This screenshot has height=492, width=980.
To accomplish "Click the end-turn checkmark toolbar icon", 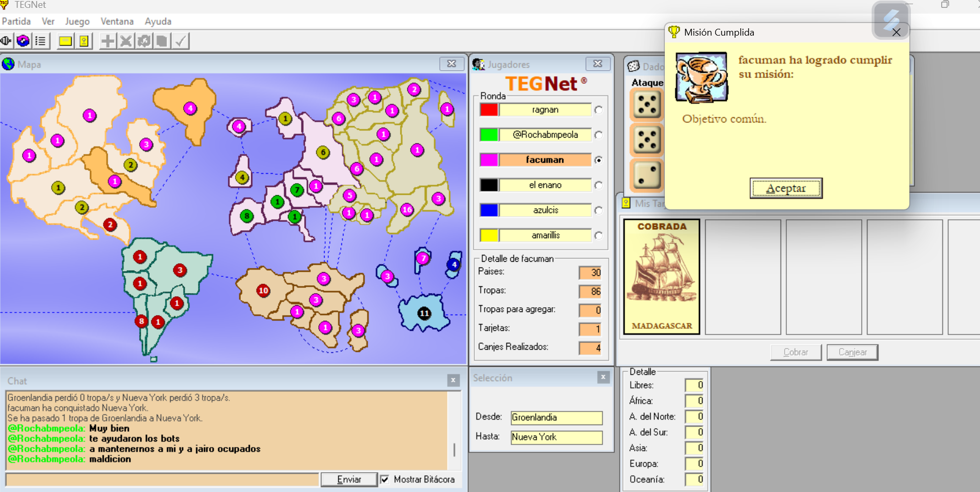I will click(180, 41).
